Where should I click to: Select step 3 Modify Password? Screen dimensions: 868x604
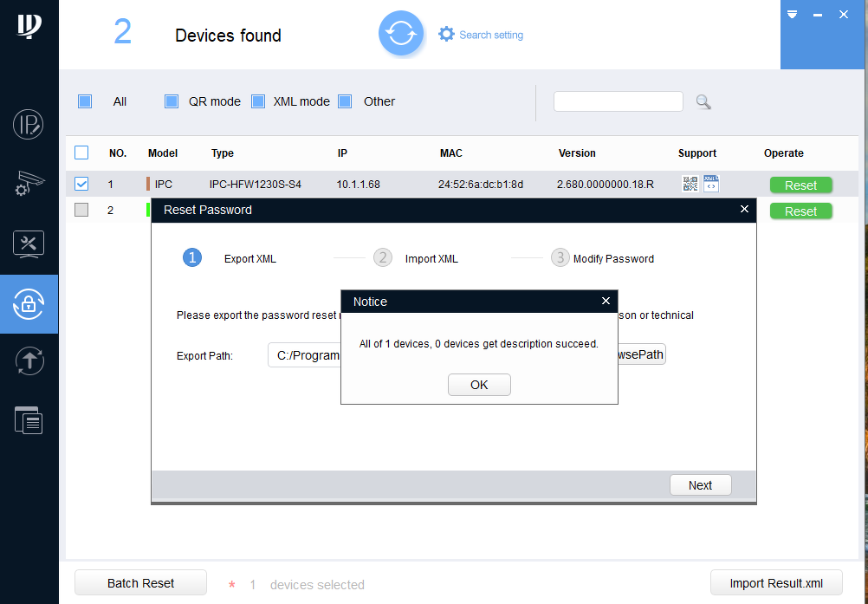[x=602, y=258]
